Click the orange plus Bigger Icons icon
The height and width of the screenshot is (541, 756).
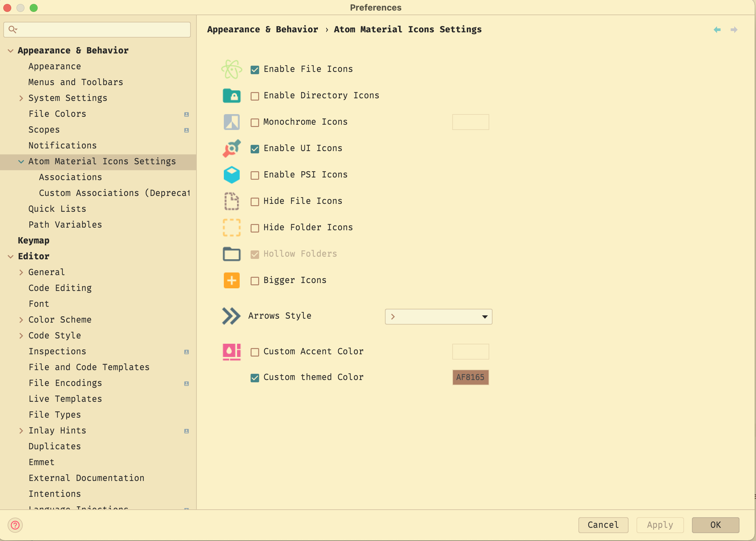tap(232, 280)
